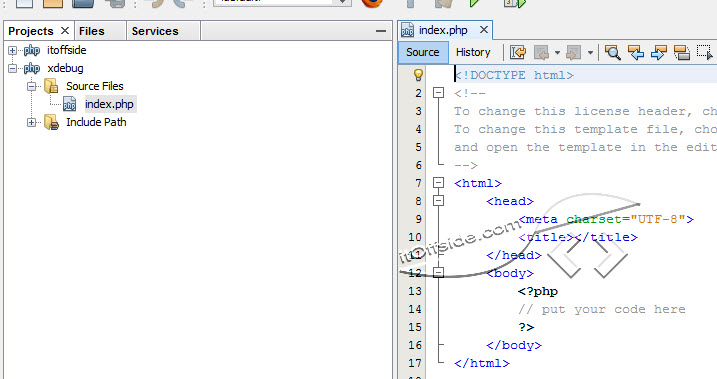Click the xdebug project php icon
Viewport: 717px width, 379px height.
32,68
